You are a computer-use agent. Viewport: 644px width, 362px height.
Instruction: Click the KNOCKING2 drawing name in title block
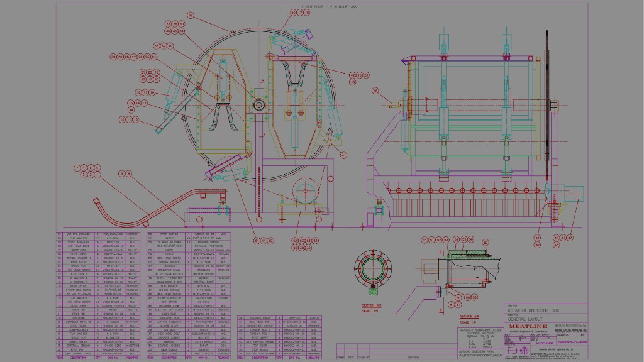click(x=545, y=343)
